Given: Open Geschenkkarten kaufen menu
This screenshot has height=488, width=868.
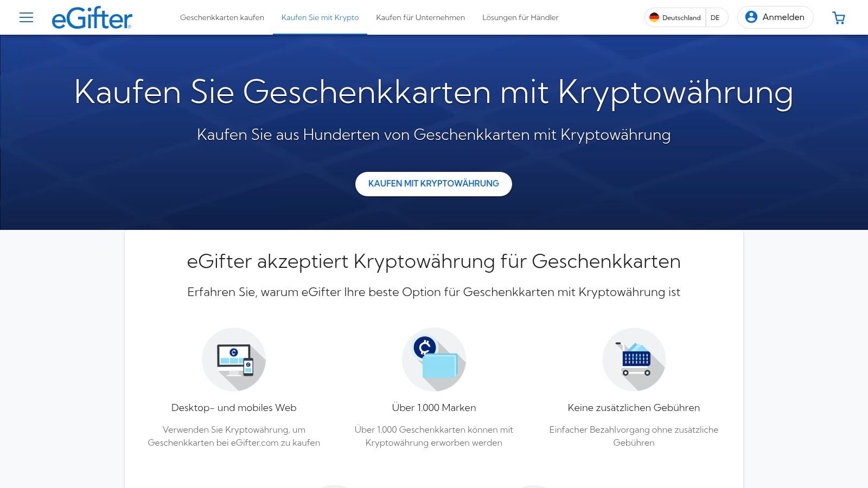Looking at the screenshot, I should click(222, 17).
